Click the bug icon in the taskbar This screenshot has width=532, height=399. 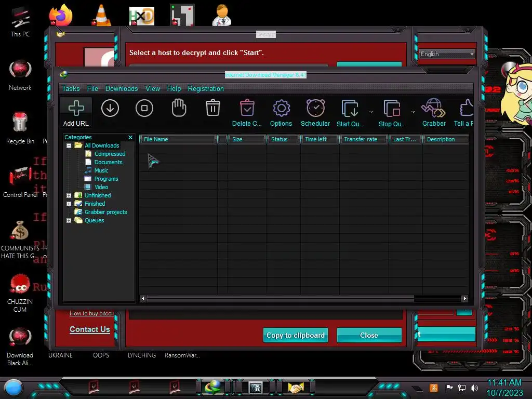[255, 388]
